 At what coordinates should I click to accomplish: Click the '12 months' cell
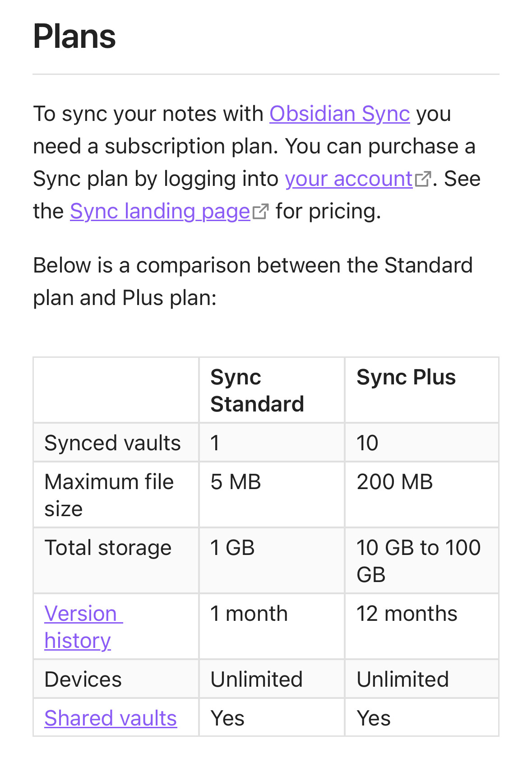click(421, 627)
